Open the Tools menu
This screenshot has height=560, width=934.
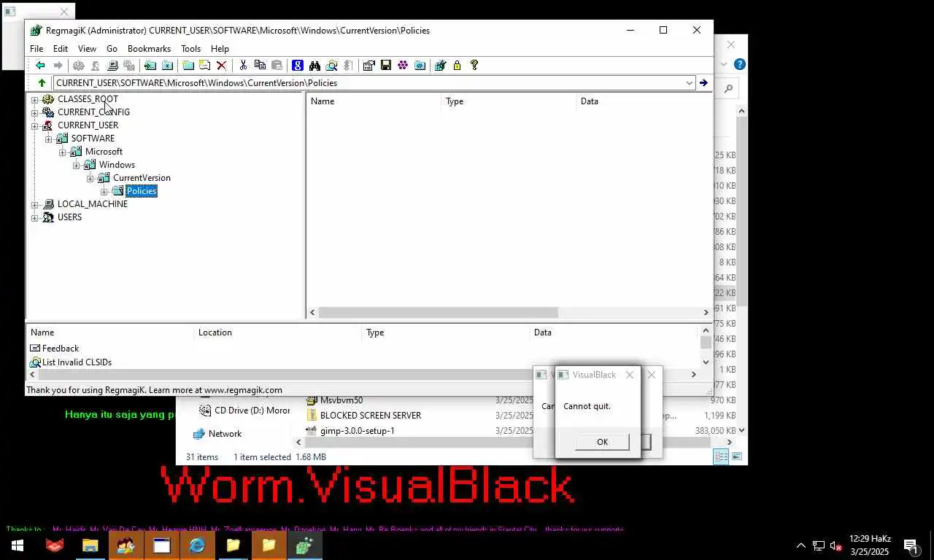[190, 49]
